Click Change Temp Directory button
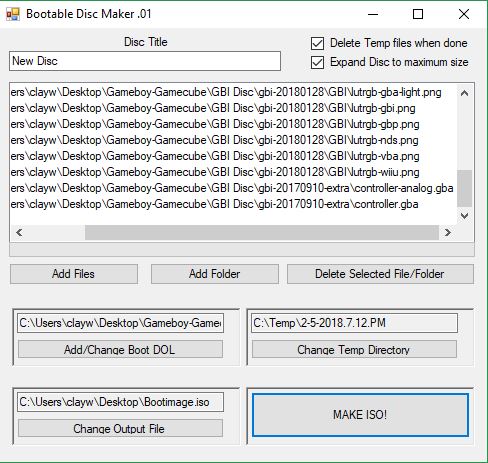 (x=354, y=349)
